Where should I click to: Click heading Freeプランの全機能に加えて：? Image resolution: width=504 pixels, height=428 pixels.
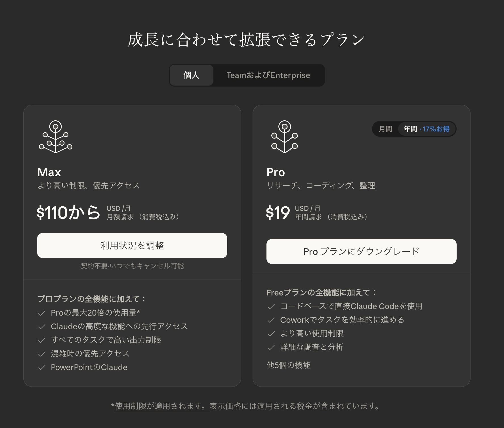point(322,293)
